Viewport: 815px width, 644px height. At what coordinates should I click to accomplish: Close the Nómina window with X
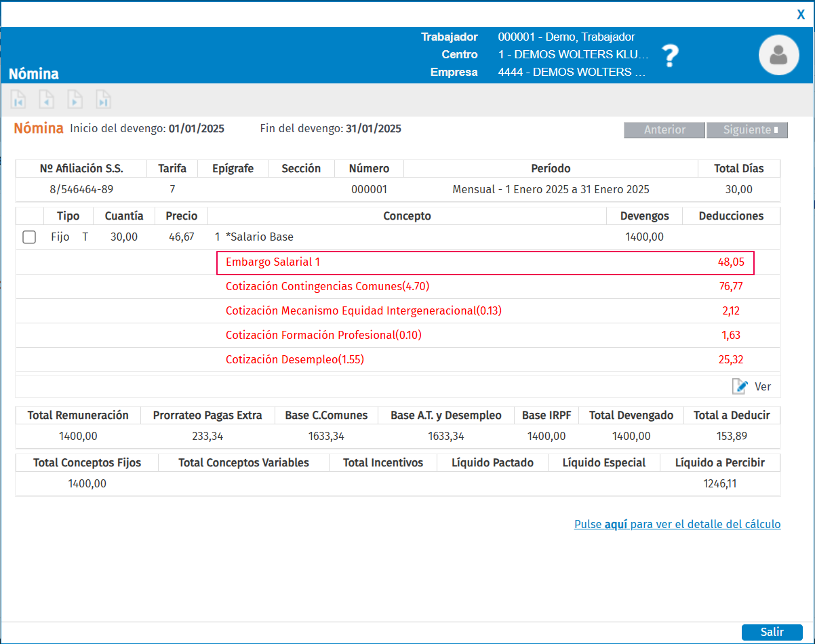(801, 15)
